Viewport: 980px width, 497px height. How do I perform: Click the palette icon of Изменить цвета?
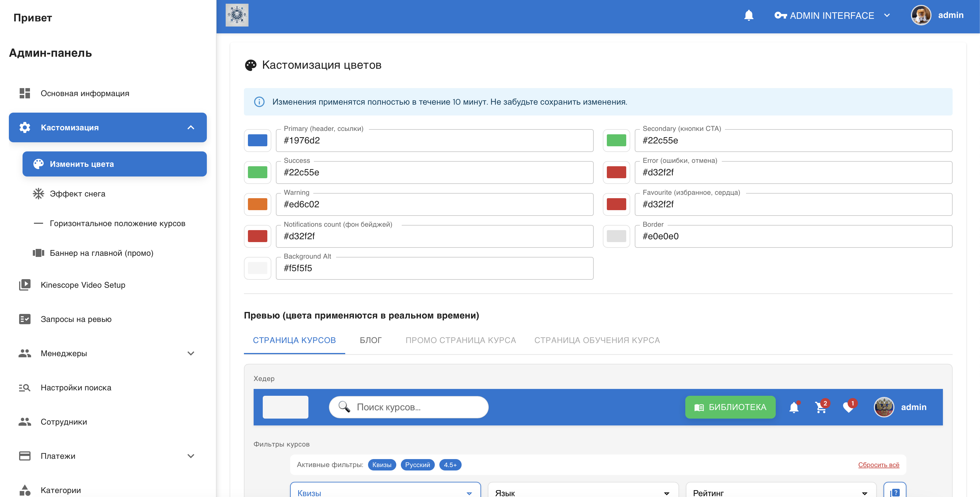39,164
